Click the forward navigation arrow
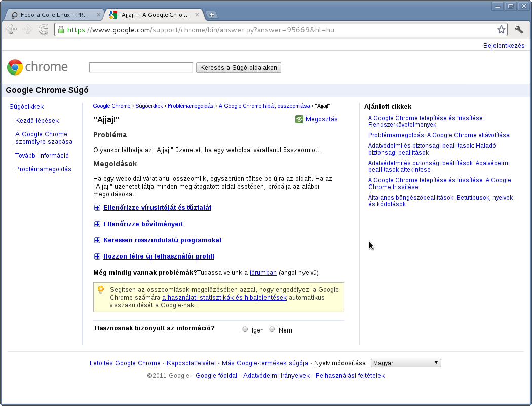This screenshot has width=532, height=406. click(x=27, y=30)
